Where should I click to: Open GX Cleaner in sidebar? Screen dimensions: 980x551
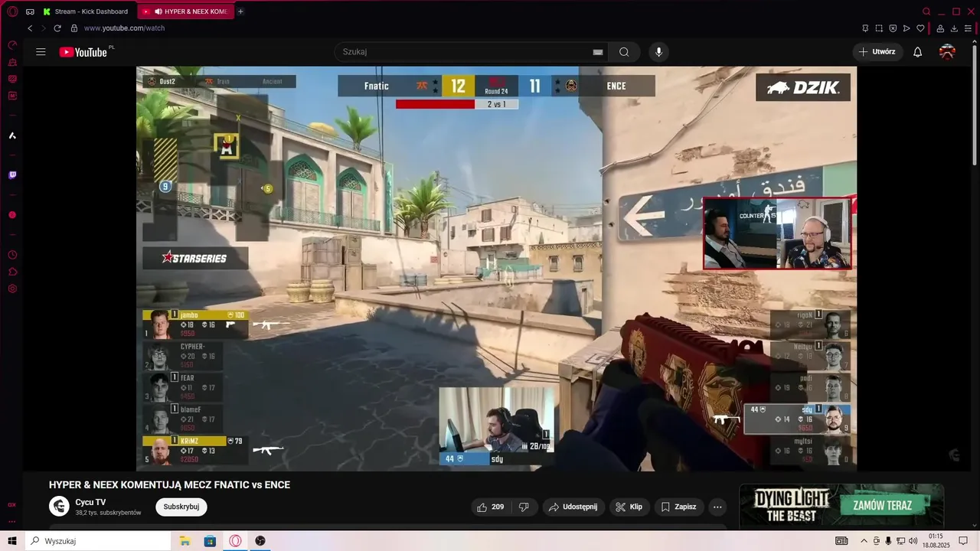tap(12, 62)
